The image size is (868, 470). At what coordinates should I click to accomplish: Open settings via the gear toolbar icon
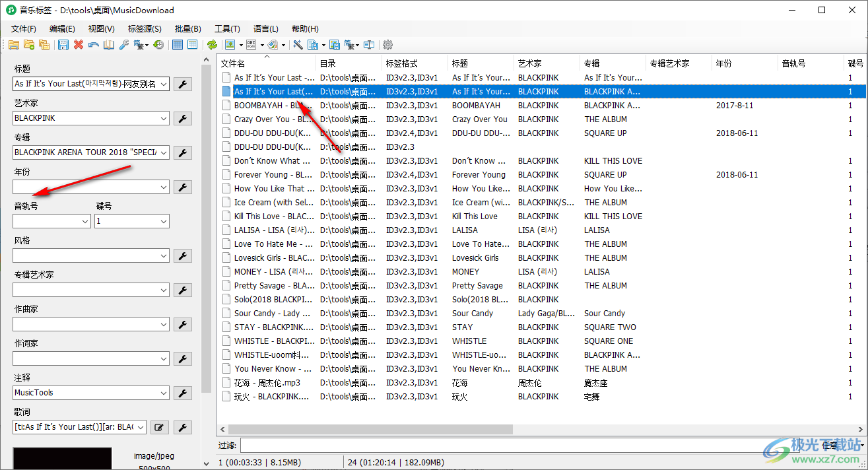[387, 45]
